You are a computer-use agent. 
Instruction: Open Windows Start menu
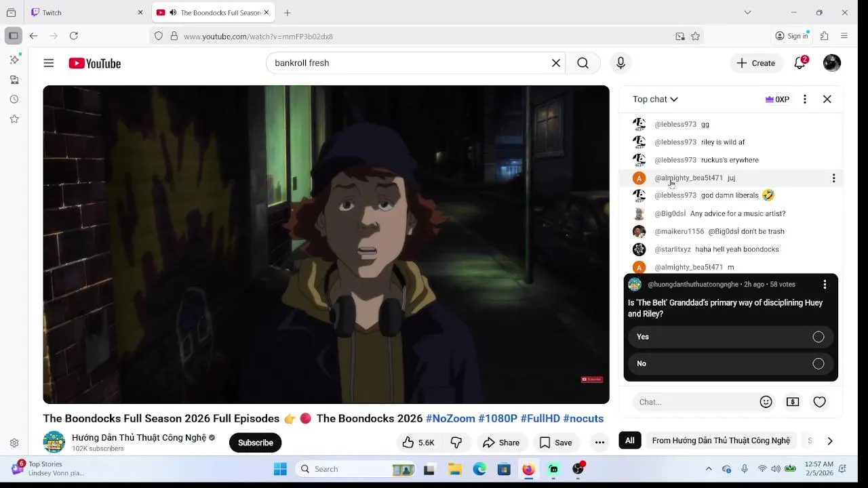(x=280, y=469)
